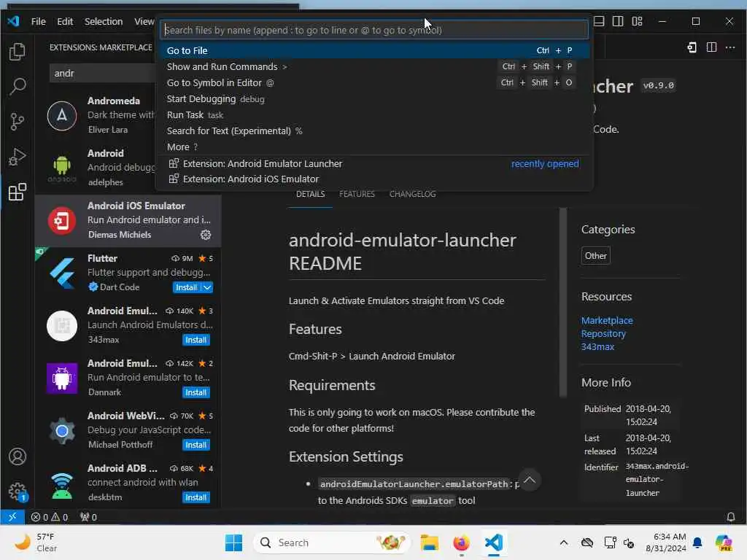Screen dimensions: 747x560
Task: Open the File menu
Action: click(x=38, y=21)
